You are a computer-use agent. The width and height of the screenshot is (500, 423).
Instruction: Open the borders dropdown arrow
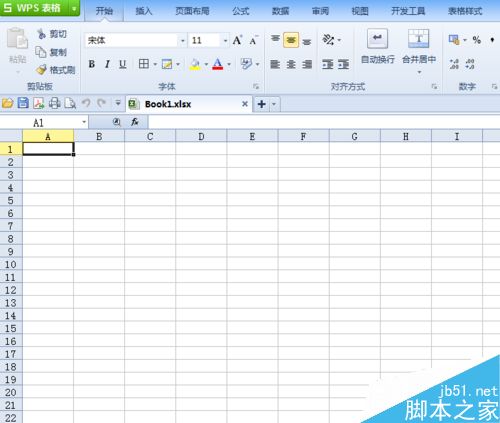[155, 64]
